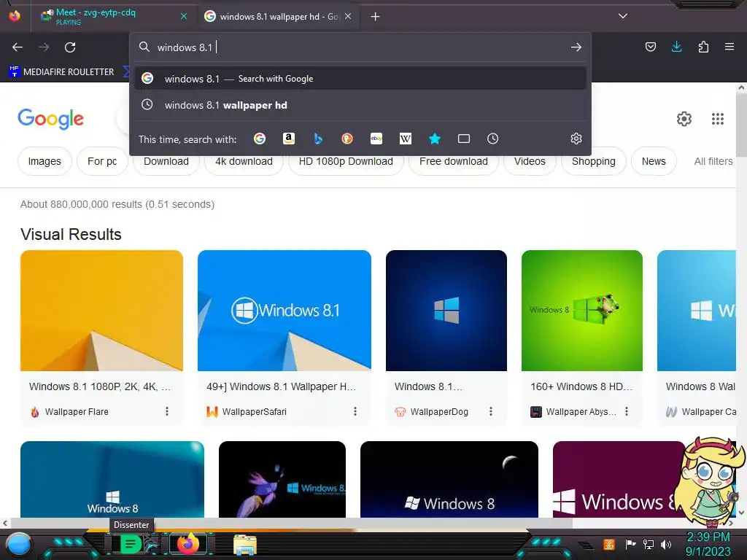Open the Firefox hamburger menu
The height and width of the screenshot is (560, 747).
729,47
